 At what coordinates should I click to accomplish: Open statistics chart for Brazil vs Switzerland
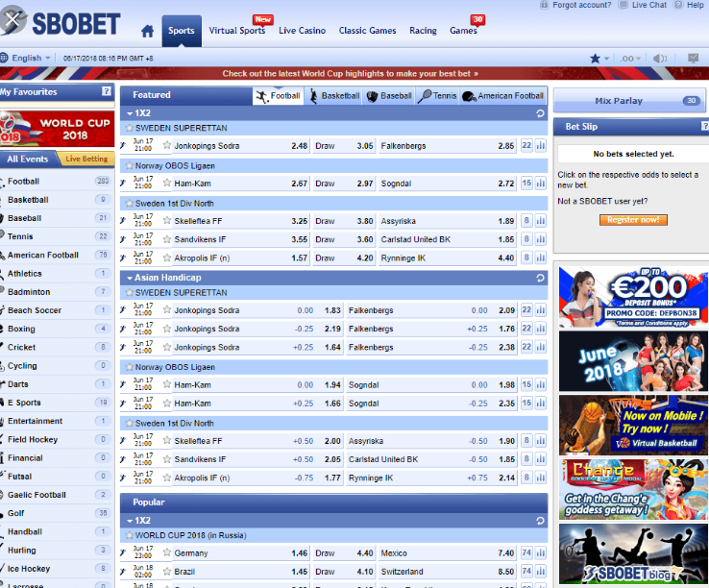pyautogui.click(x=540, y=571)
